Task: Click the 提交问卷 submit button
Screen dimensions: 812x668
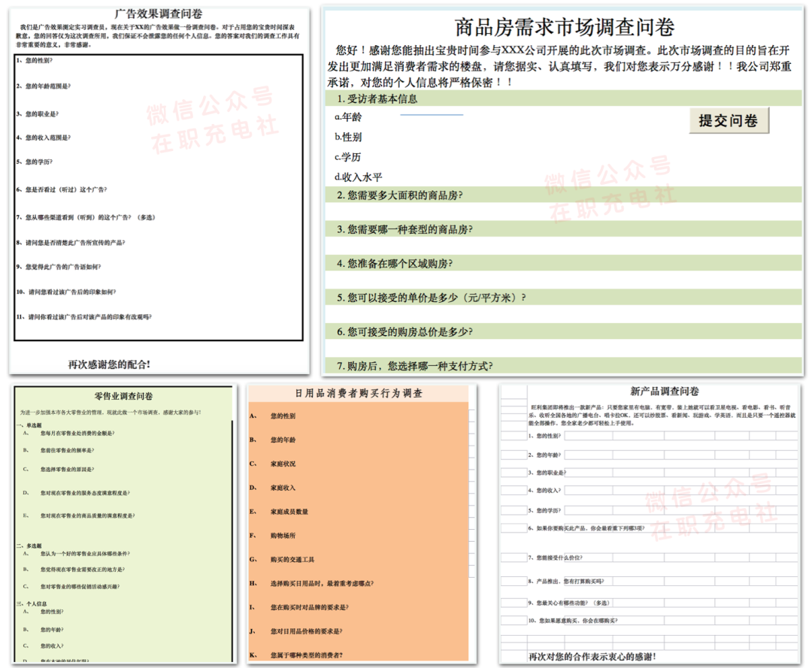Action: (729, 121)
